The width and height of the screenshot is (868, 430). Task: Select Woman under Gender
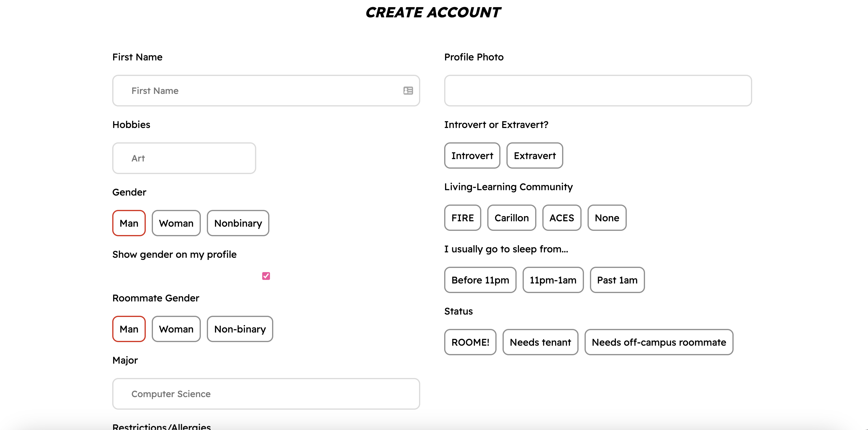tap(176, 223)
